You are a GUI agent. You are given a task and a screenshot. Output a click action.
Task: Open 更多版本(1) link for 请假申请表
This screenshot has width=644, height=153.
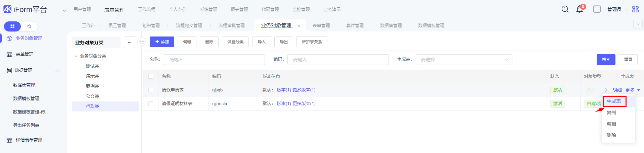(304, 90)
